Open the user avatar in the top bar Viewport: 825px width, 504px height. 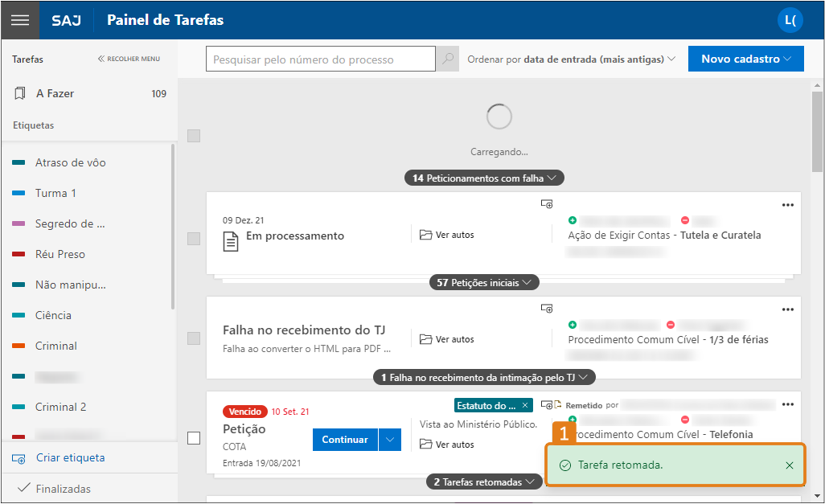[790, 20]
